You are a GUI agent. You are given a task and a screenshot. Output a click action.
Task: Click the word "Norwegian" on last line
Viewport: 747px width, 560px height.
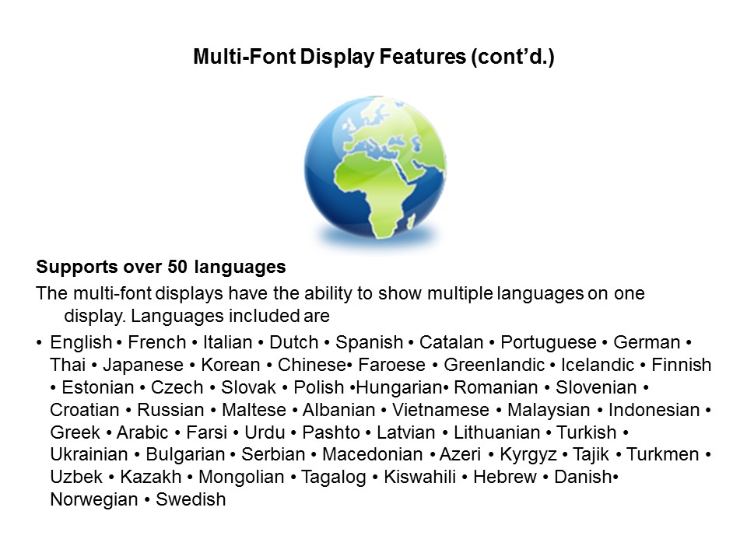pos(93,500)
